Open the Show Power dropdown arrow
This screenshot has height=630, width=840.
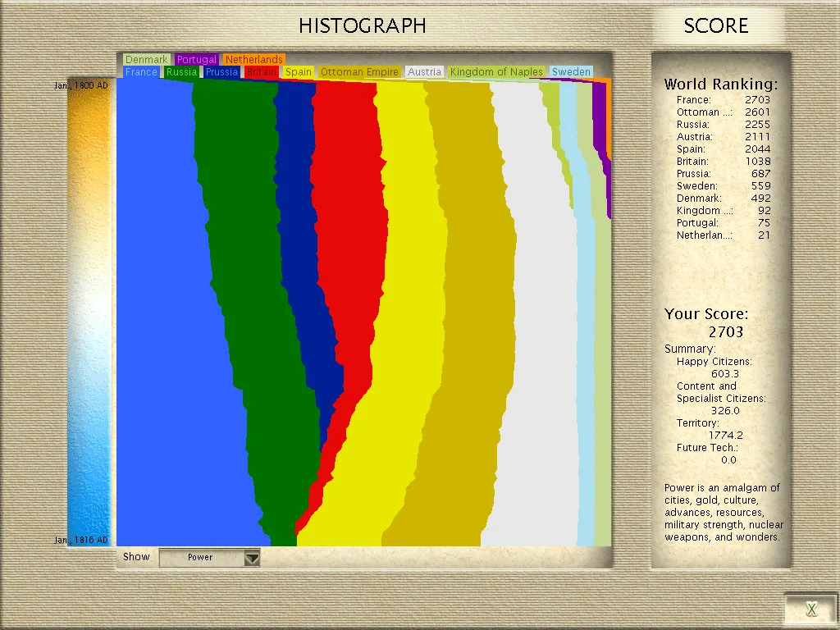pyautogui.click(x=253, y=558)
